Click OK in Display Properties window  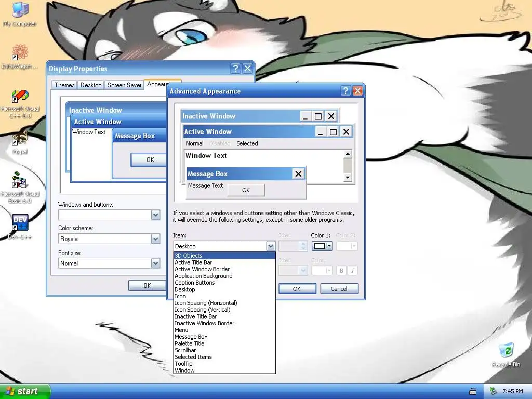coord(147,285)
